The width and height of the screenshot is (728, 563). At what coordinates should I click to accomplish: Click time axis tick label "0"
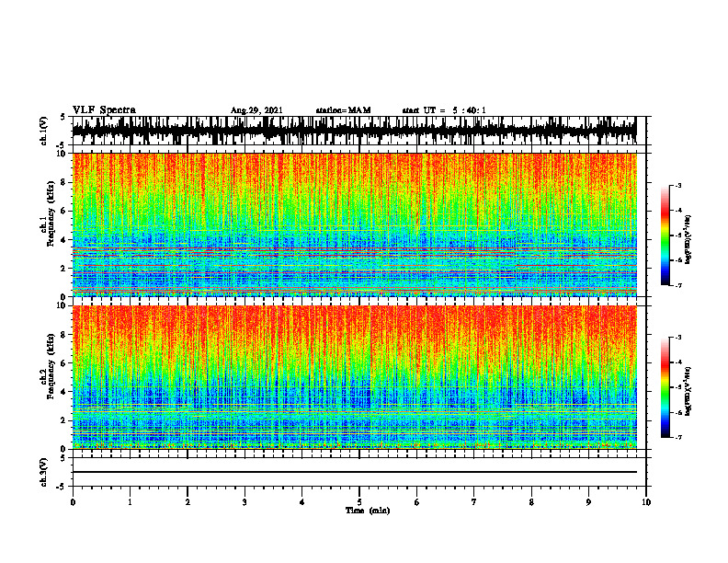point(73,502)
